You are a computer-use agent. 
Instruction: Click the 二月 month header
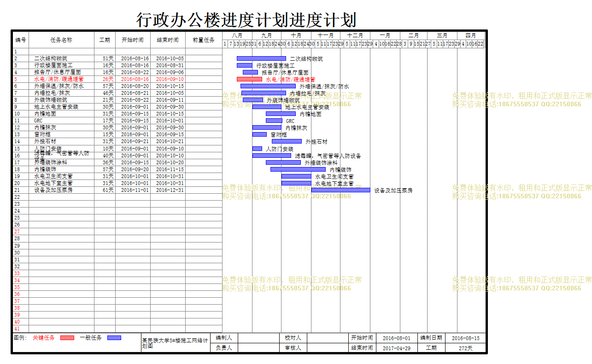click(x=414, y=35)
